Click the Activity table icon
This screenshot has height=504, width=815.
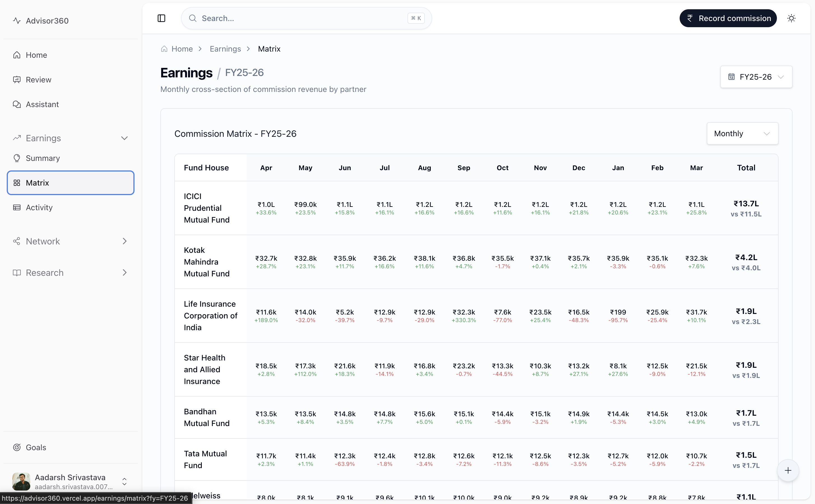click(17, 207)
